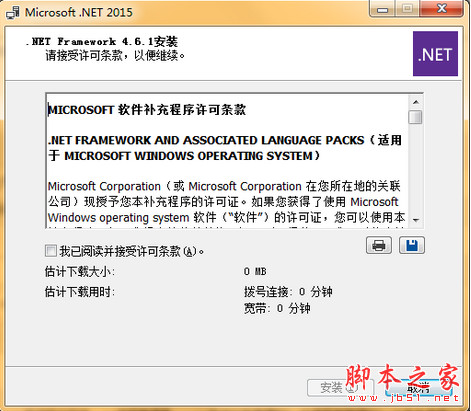This screenshot has width=471, height=411.
Task: Click the license text scrollbar thumb
Action: tap(416, 117)
